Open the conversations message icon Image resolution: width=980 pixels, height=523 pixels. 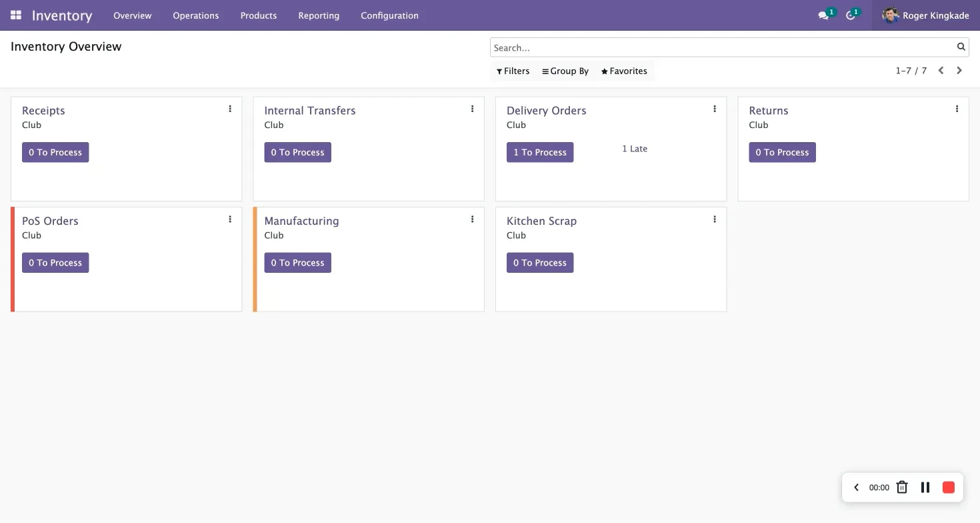(823, 15)
